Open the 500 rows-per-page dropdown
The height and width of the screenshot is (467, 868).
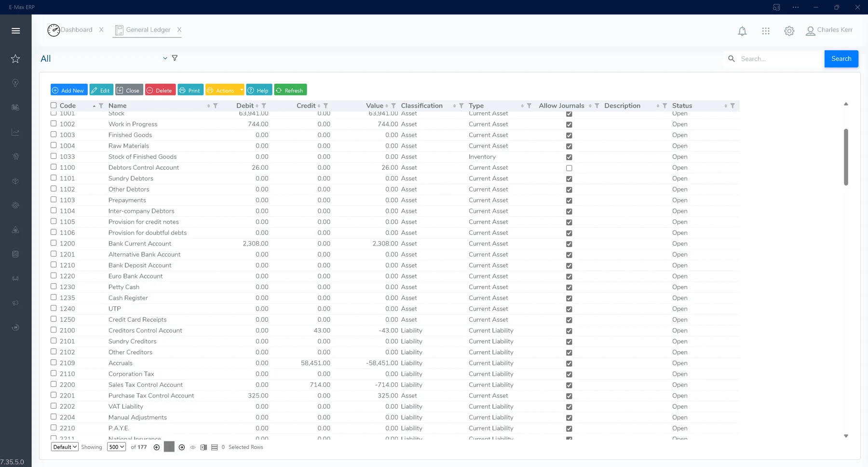pos(116,447)
